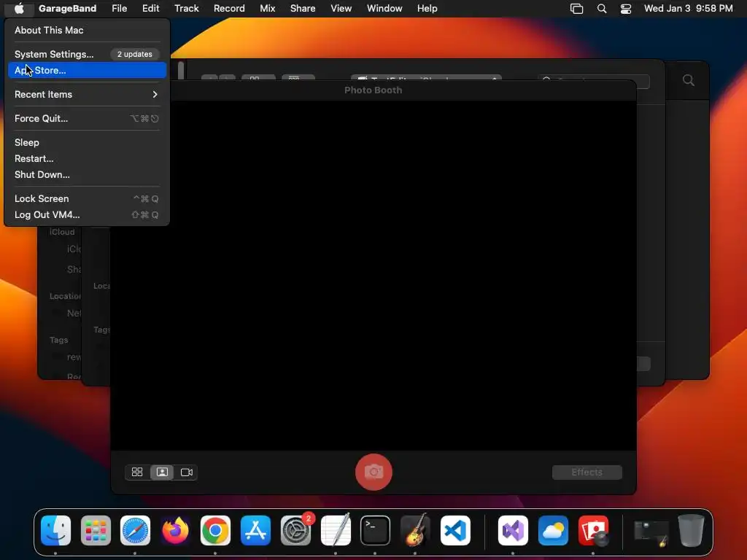Open the Trash in the dock

click(691, 530)
